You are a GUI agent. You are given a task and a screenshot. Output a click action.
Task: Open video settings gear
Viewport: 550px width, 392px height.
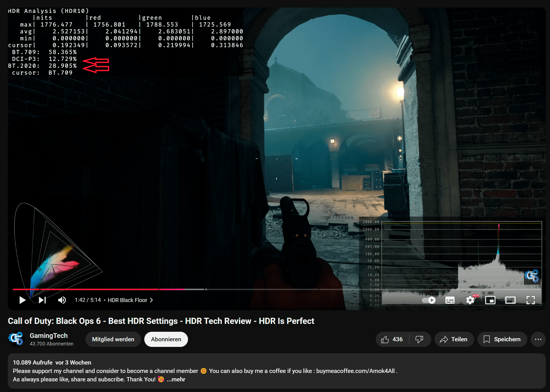470,300
